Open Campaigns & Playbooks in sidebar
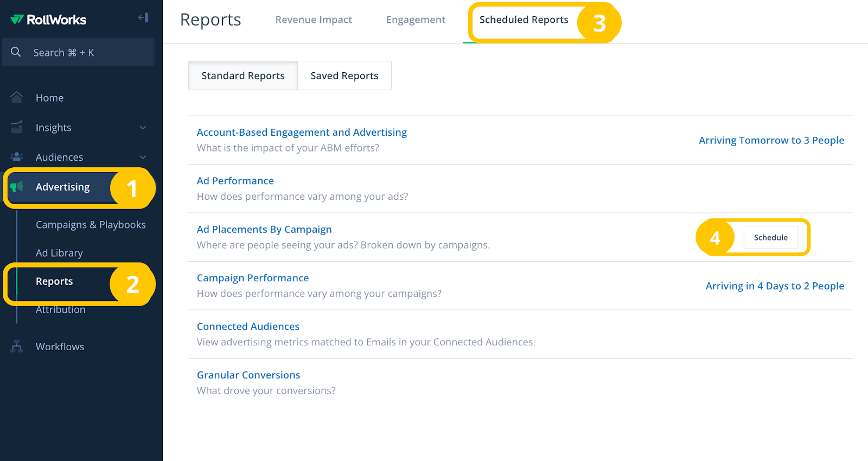Image resolution: width=868 pixels, height=461 pixels. 91,225
